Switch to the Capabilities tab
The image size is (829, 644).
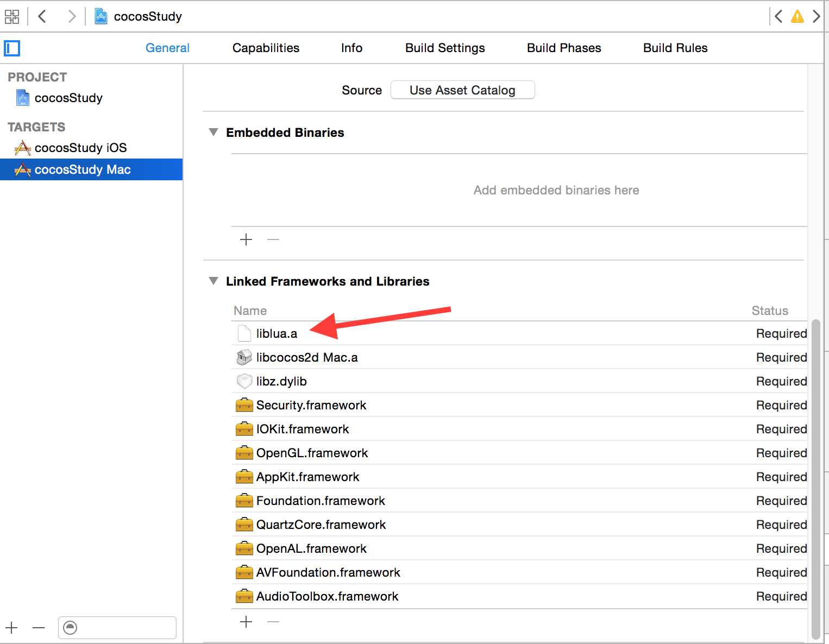coord(266,48)
